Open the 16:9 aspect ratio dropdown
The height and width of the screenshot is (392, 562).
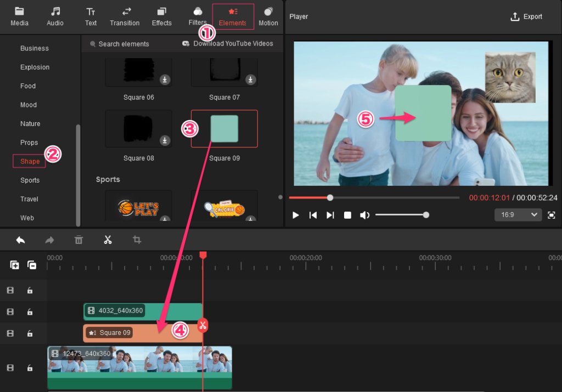[518, 215]
